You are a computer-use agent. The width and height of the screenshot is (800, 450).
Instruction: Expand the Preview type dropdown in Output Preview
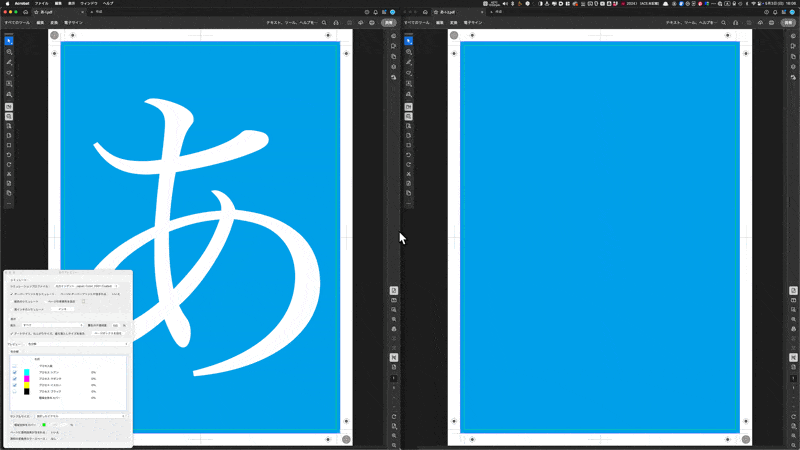[x=77, y=344]
